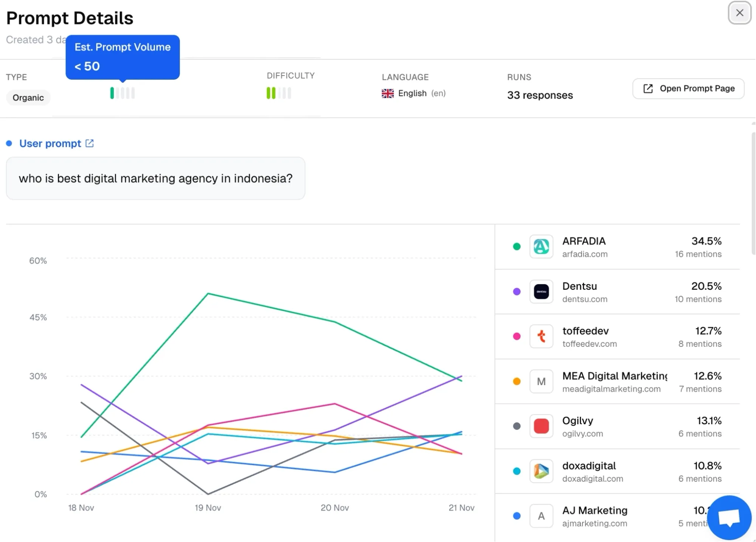Click the 13.1% Ogilvy percentage

tap(709, 420)
